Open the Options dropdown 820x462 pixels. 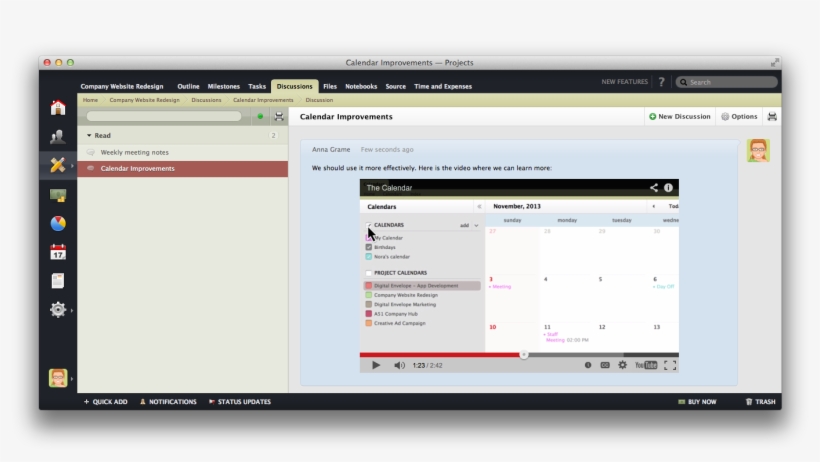[x=739, y=117]
